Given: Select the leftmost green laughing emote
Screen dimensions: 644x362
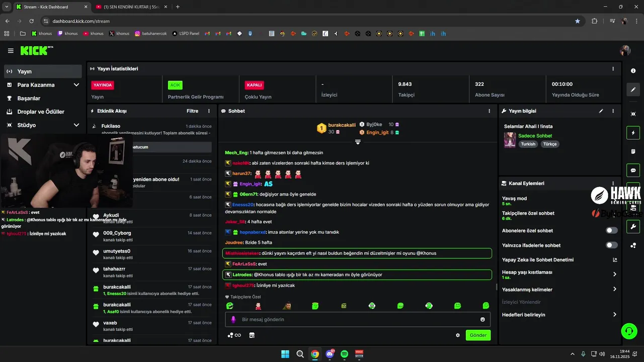Looking at the screenshot, I should click(x=229, y=306).
